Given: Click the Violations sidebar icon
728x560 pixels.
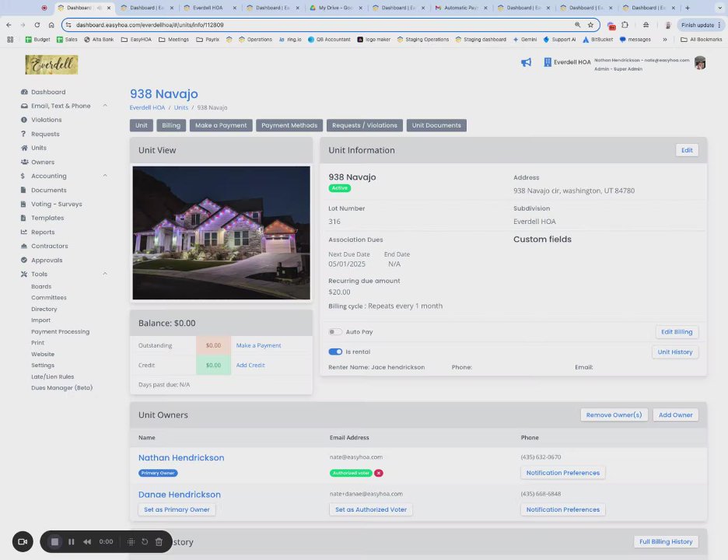Looking at the screenshot, I should click(24, 120).
